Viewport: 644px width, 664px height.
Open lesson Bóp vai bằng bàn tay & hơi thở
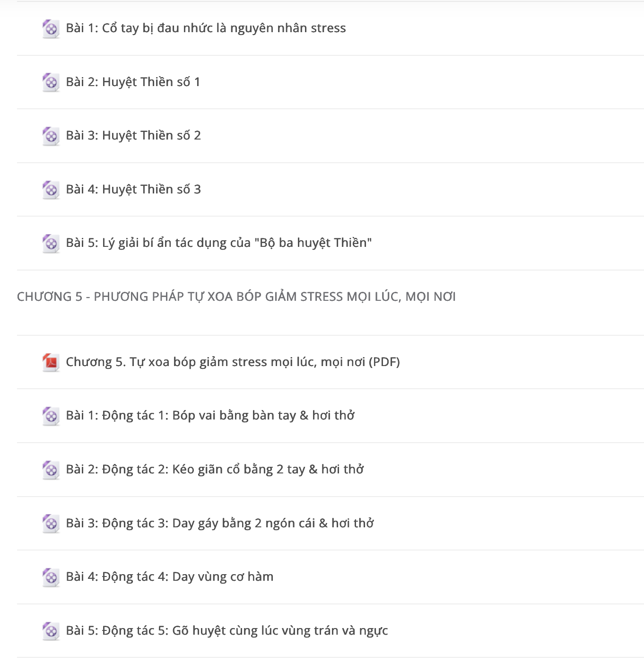pyautogui.click(x=210, y=416)
